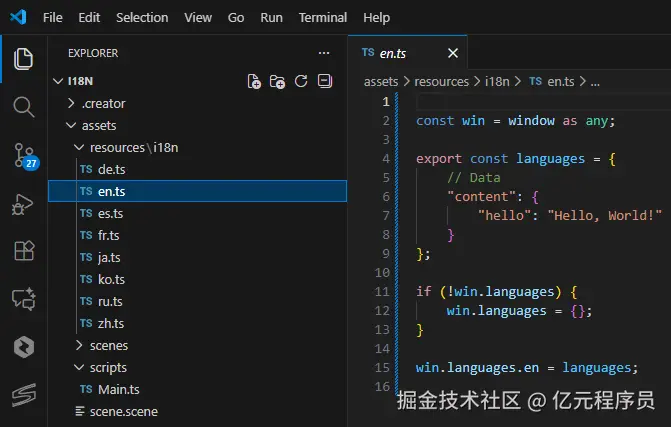Open the Explorer view in activity bar

click(x=23, y=59)
